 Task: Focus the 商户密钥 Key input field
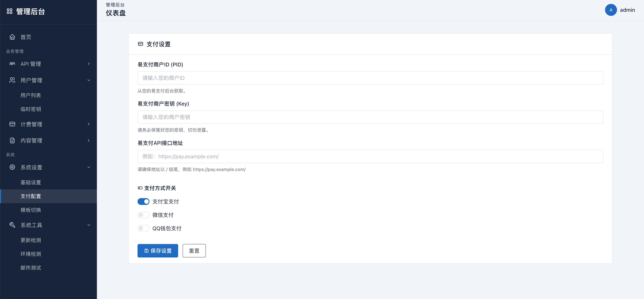point(370,117)
